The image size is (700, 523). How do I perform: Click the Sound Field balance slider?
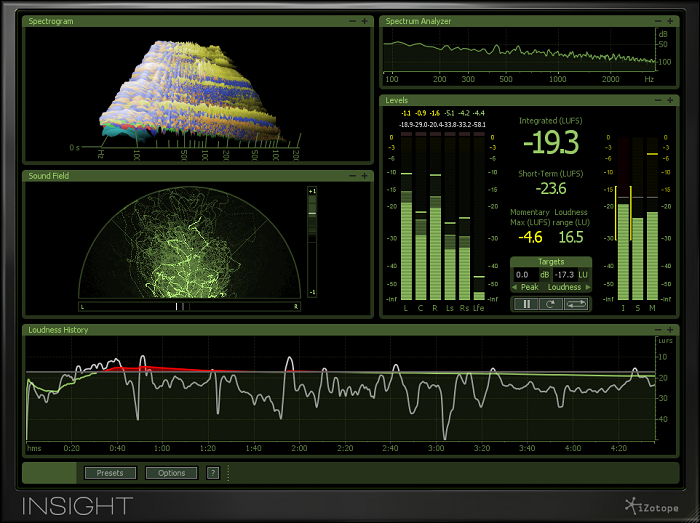(x=190, y=307)
